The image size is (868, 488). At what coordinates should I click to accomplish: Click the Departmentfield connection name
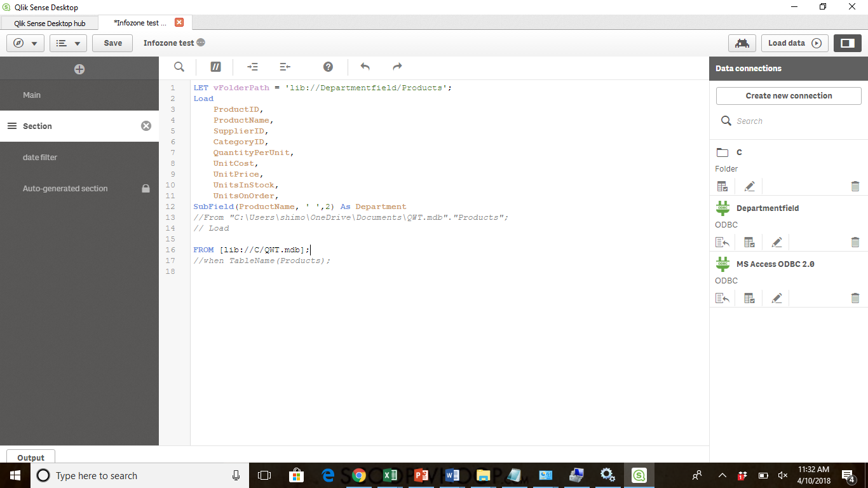click(768, 208)
